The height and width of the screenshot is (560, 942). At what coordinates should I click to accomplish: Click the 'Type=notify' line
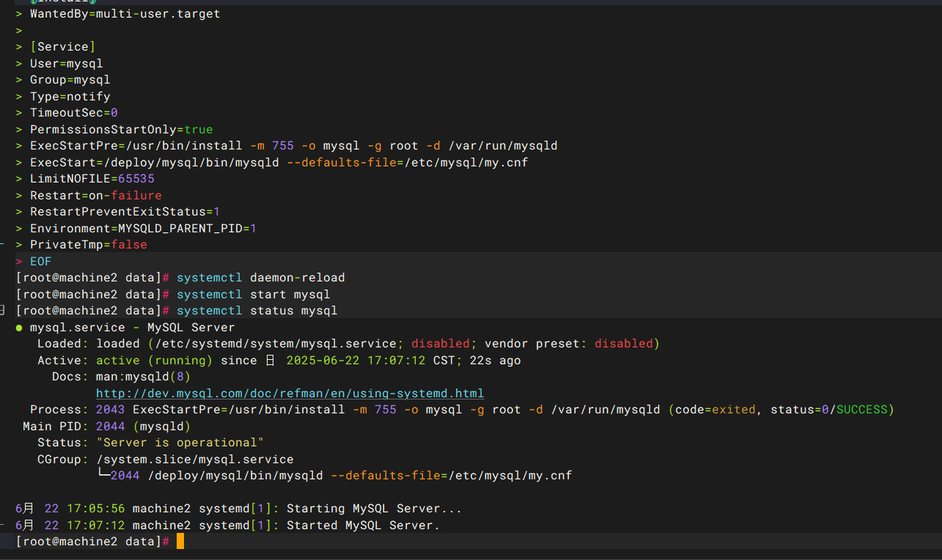[70, 97]
